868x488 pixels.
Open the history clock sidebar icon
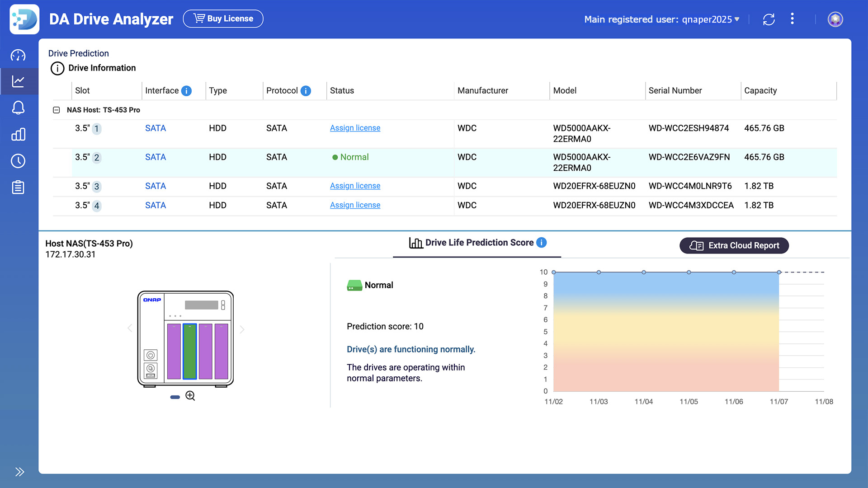coord(18,161)
